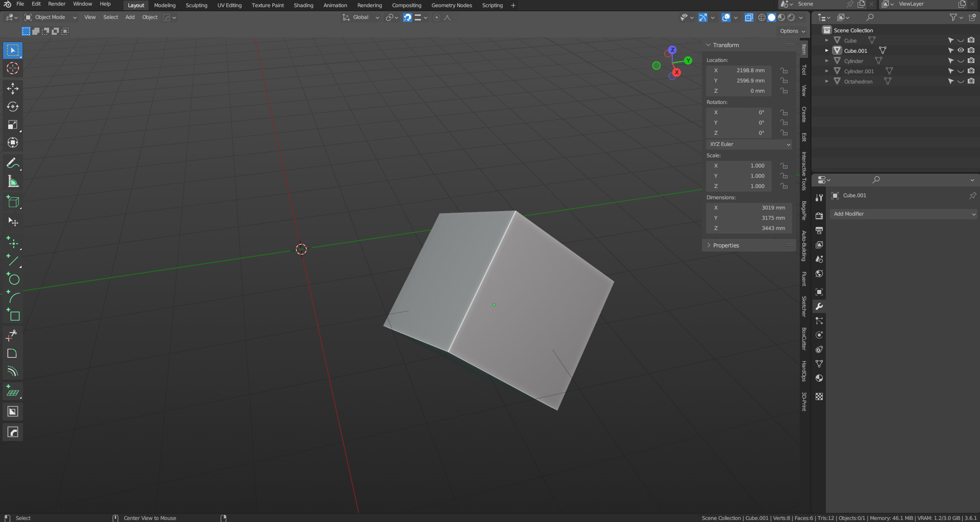This screenshot has height=522, width=980.
Task: Hide Cube.001 with its eye icon
Action: point(961,50)
